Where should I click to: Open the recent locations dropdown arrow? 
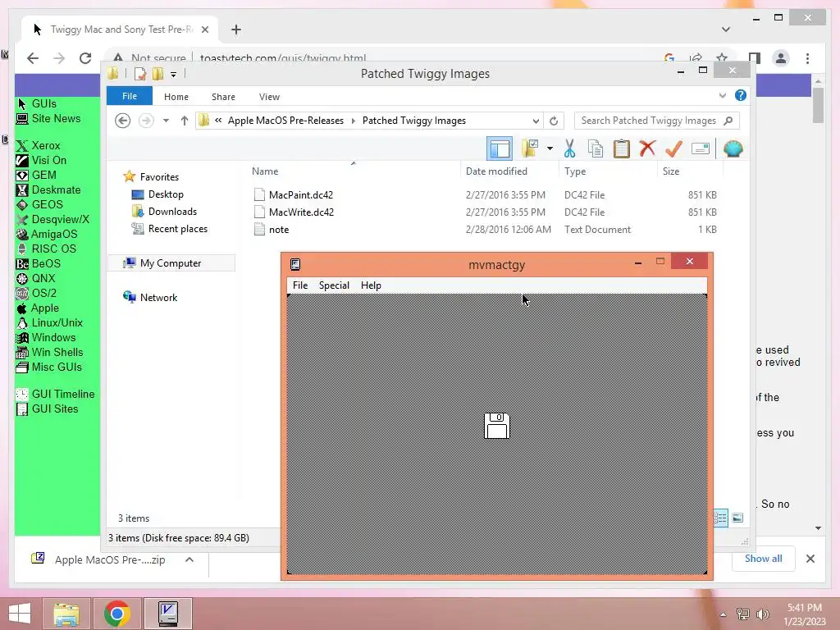(x=166, y=121)
